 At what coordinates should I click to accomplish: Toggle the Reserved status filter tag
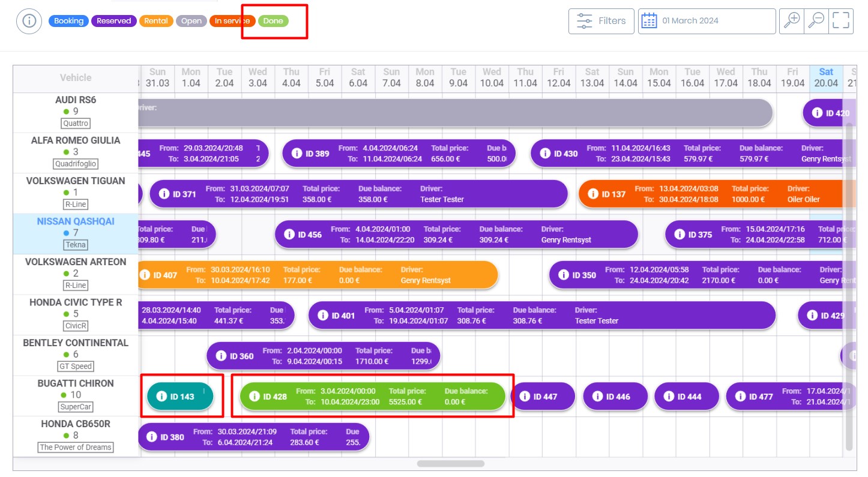click(113, 21)
